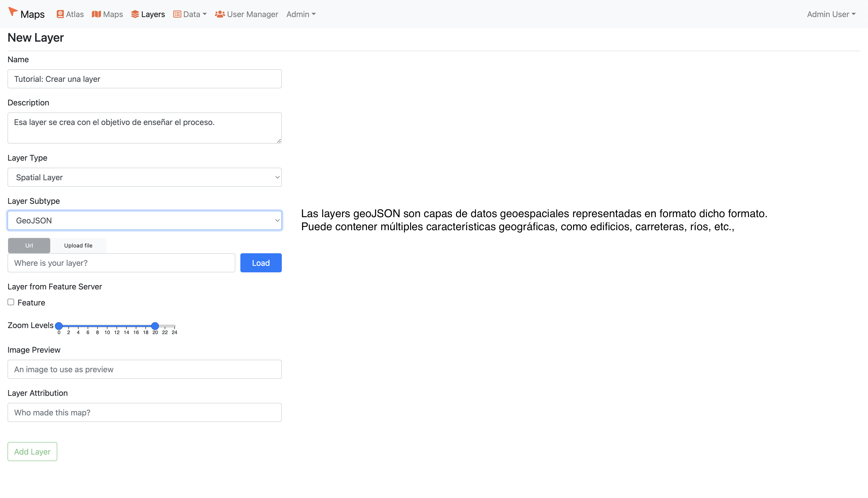Click the Add Layer button

tap(32, 452)
